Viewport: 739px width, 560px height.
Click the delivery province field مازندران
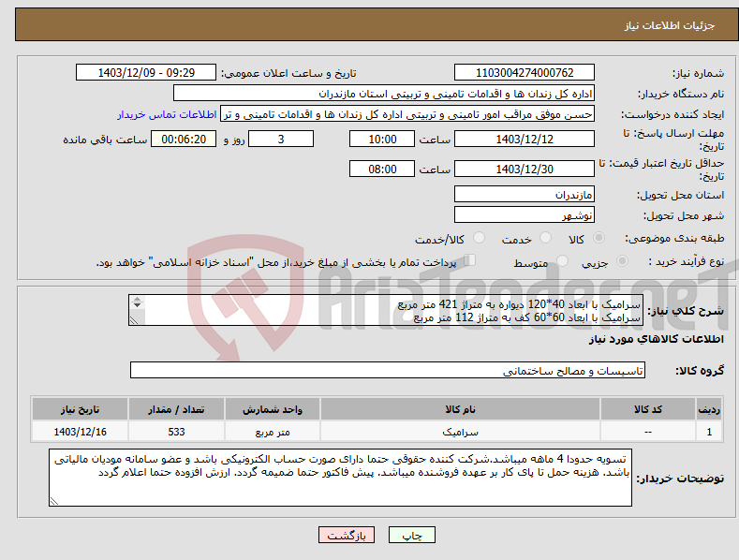[x=525, y=194]
